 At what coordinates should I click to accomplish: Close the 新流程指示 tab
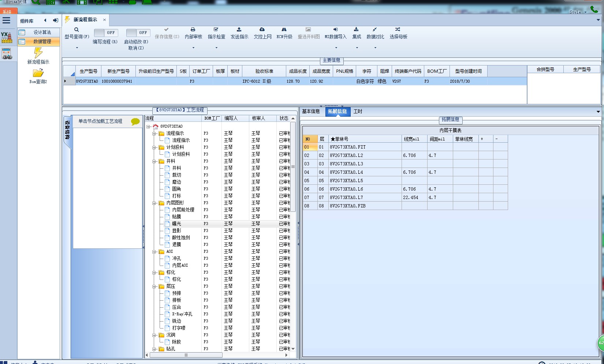(x=104, y=20)
